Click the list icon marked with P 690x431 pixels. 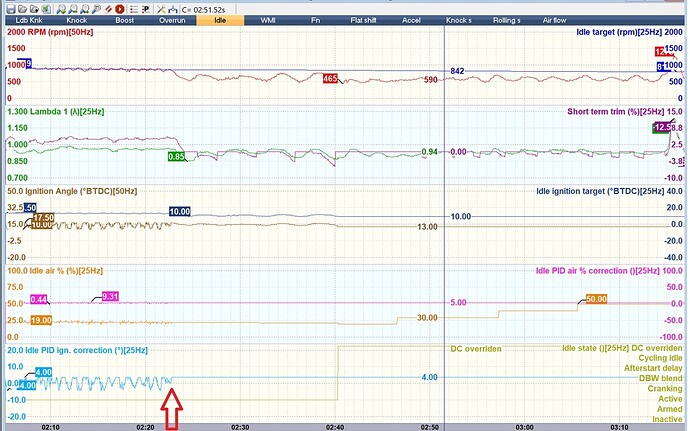pyautogui.click(x=146, y=9)
